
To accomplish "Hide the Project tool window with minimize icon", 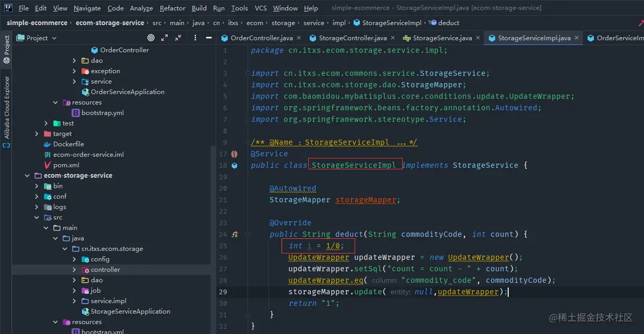I will (x=208, y=38).
